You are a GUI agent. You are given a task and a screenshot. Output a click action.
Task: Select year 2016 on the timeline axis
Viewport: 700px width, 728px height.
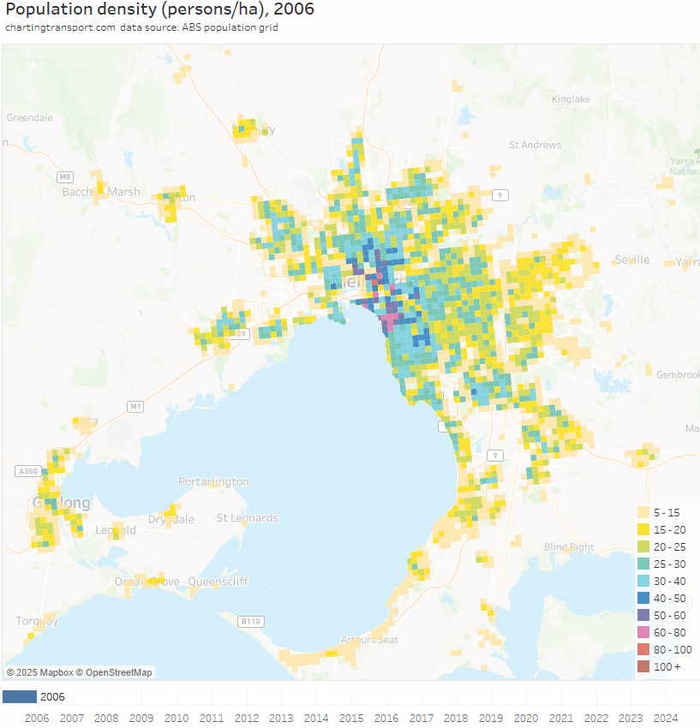click(386, 718)
